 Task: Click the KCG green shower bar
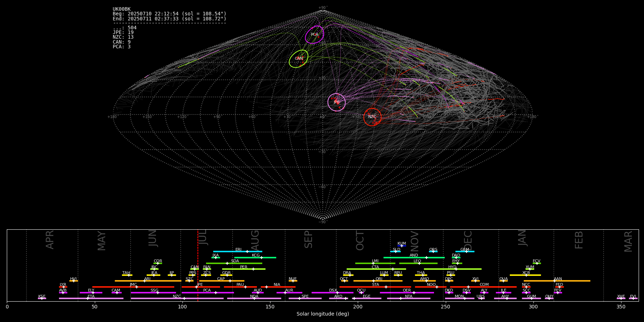point(255,258)
